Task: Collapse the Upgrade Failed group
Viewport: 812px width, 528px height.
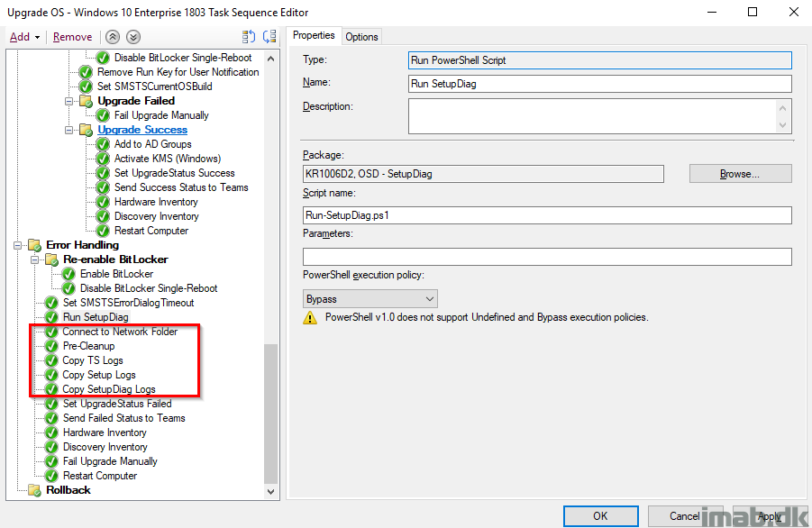Action: 68,101
